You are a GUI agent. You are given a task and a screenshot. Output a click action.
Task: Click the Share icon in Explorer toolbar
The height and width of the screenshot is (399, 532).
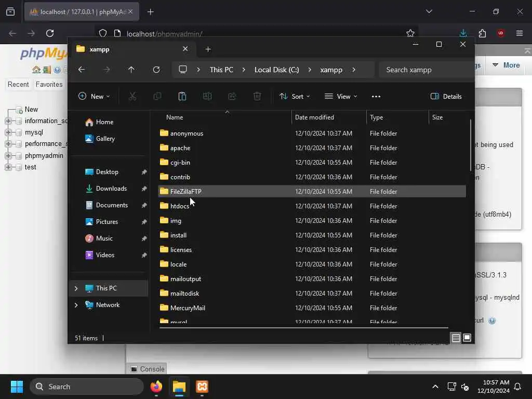[232, 96]
